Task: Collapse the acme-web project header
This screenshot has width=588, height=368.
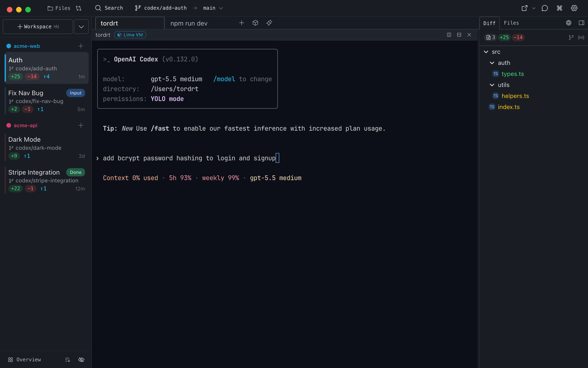Action: [x=27, y=46]
